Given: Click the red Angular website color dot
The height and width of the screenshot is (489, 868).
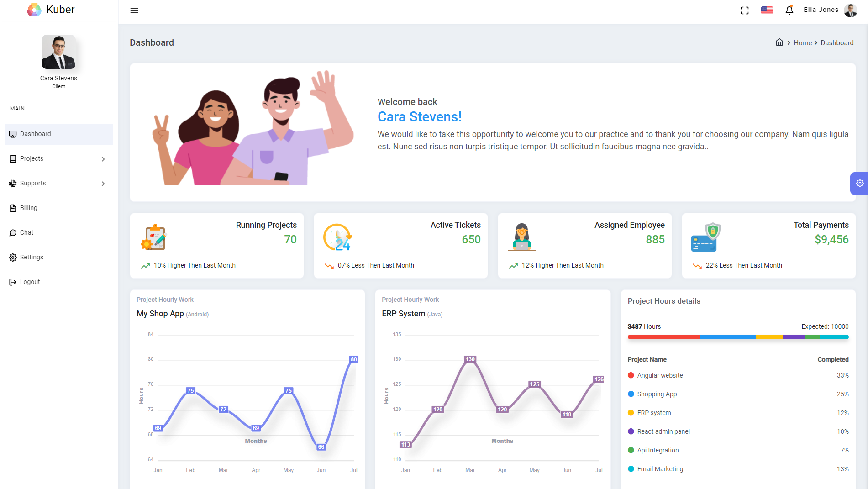Looking at the screenshot, I should (631, 375).
